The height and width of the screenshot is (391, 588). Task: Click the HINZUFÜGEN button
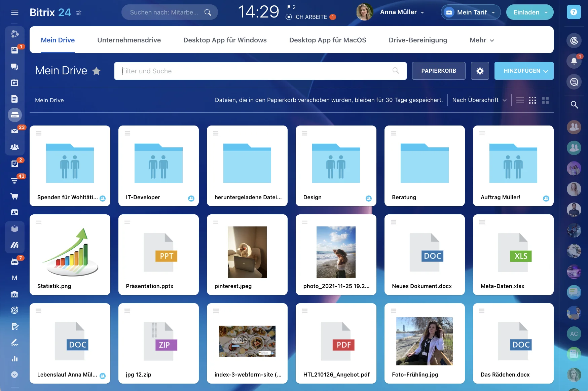[x=524, y=71]
